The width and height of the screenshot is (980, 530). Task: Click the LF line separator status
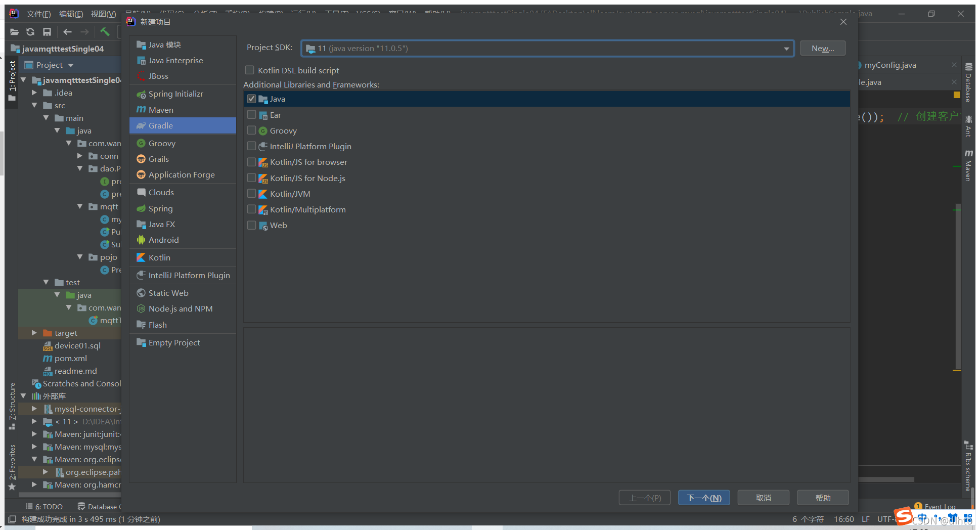click(866, 519)
